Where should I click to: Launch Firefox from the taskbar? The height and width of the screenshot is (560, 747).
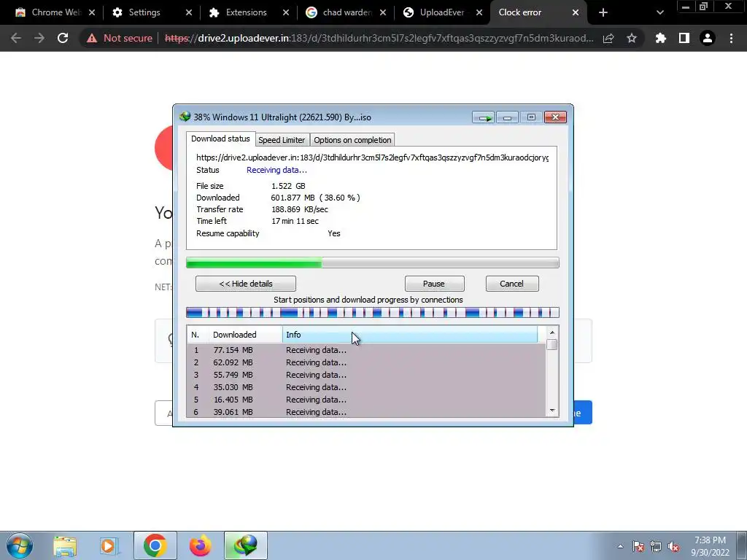pyautogui.click(x=200, y=545)
